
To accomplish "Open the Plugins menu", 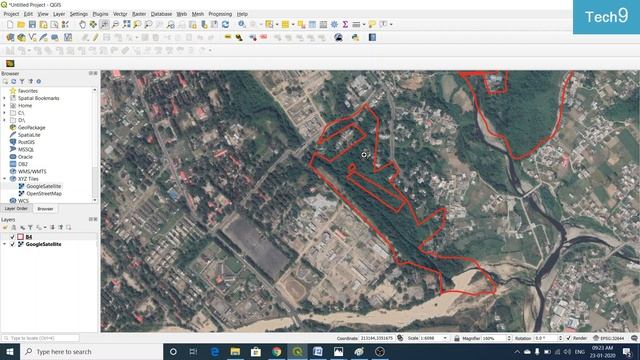I will (x=100, y=14).
